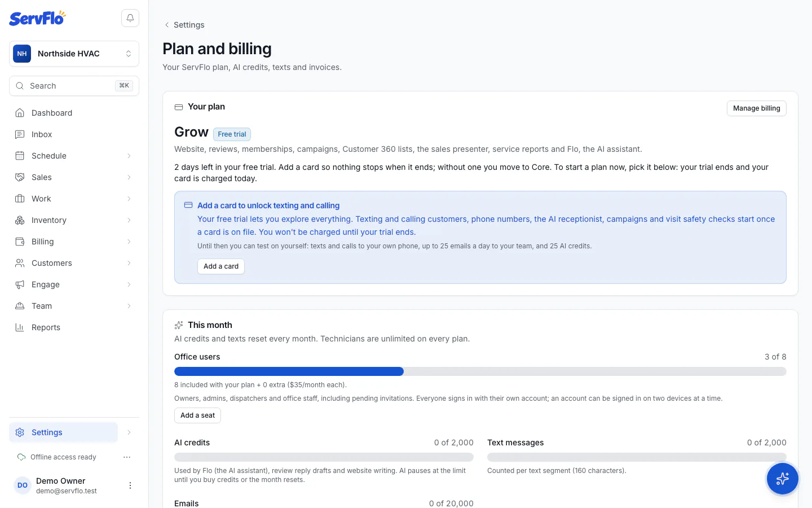Image resolution: width=812 pixels, height=508 pixels.
Task: Click the Customers people icon
Action: click(20, 263)
